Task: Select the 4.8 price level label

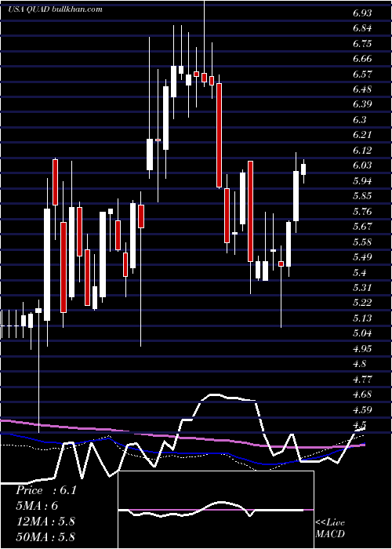Action: point(360,363)
